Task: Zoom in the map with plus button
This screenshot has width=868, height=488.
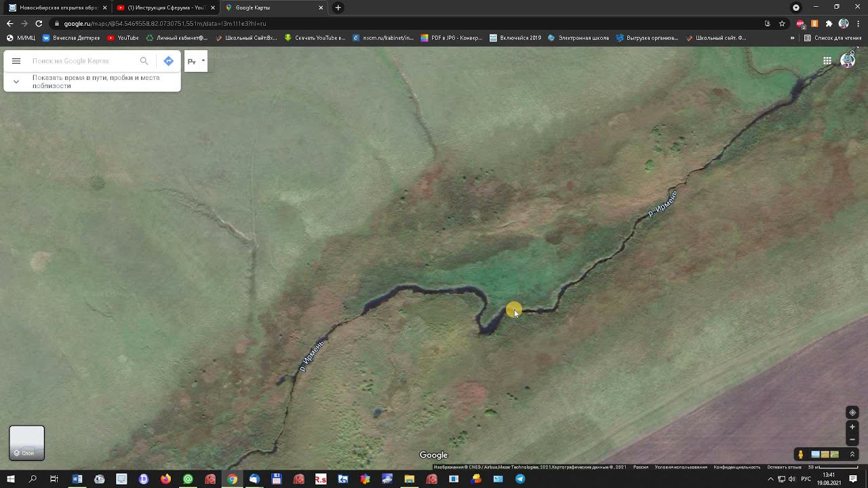Action: (x=852, y=427)
